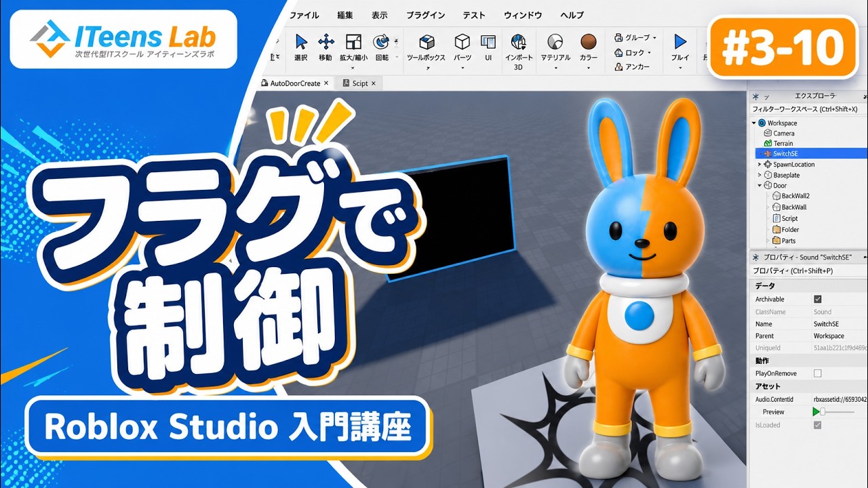868x488 pixels.
Task: Play the sound Preview
Action: [x=816, y=412]
